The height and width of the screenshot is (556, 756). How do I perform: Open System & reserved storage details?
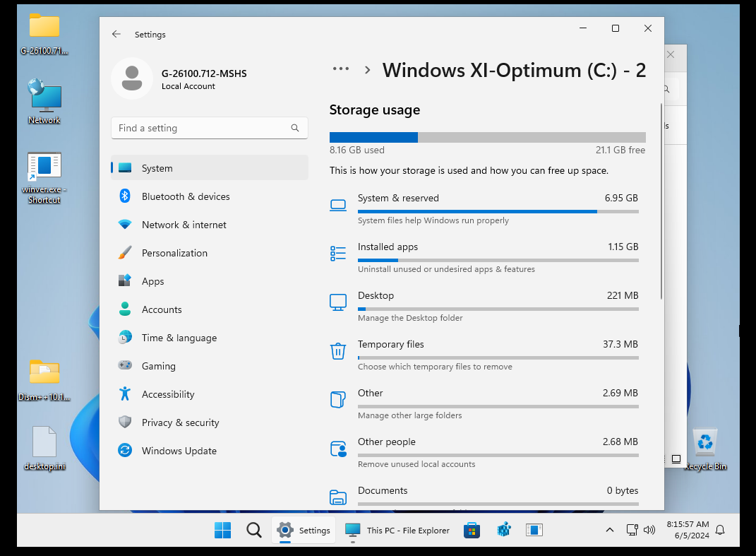click(x=484, y=210)
